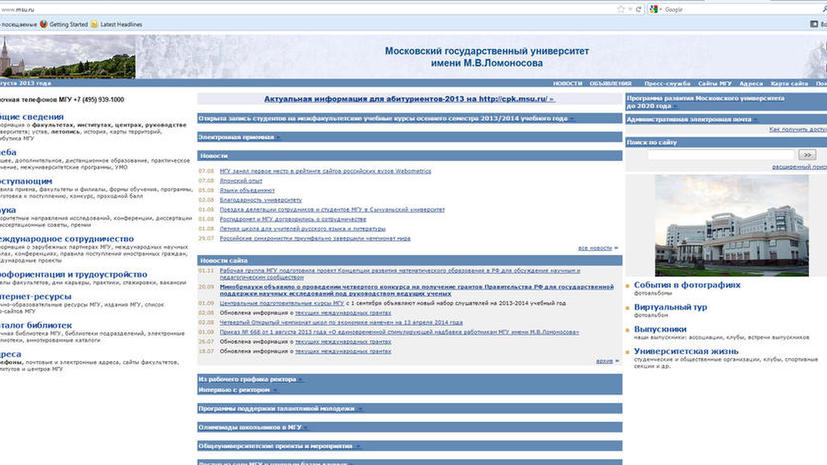This screenshot has width=827, height=465.
Task: Open Адреса in the top navigation bar
Action: (751, 83)
